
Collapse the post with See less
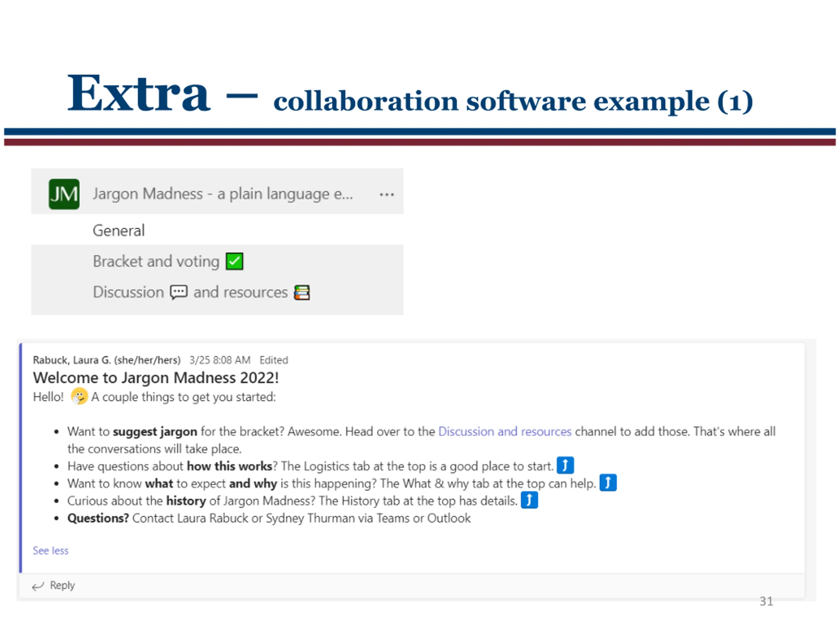(x=51, y=551)
